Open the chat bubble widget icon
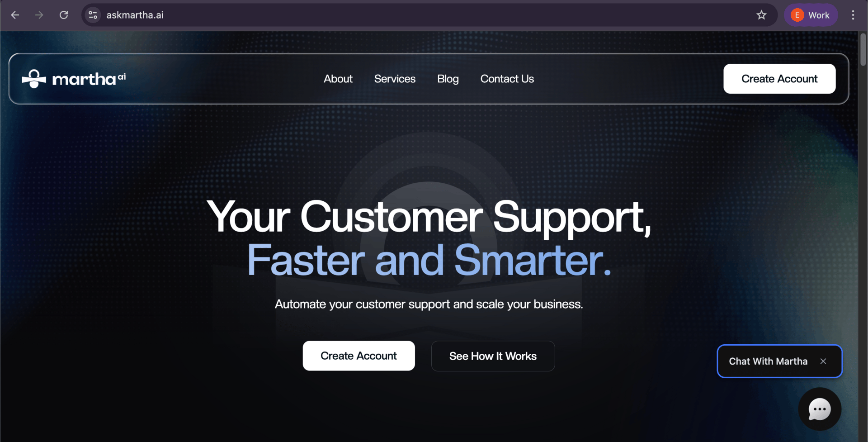Screen dimensions: 868x442 [x=820, y=409]
